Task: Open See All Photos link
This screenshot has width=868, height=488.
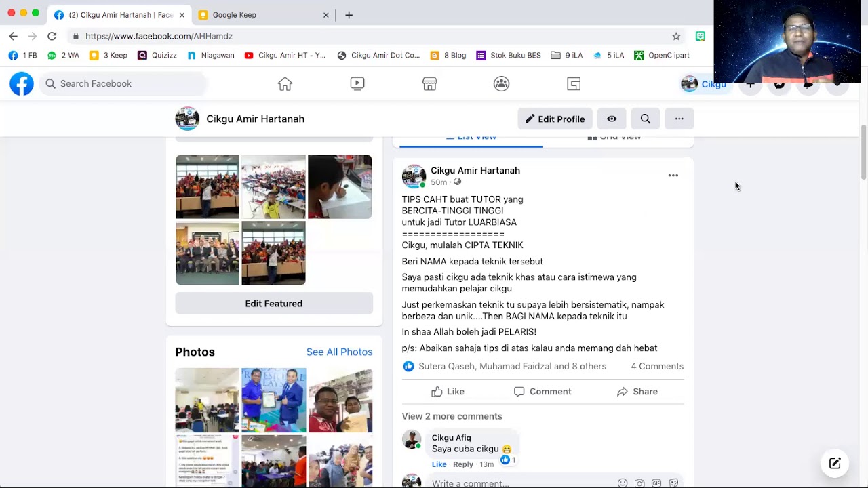Action: point(339,352)
